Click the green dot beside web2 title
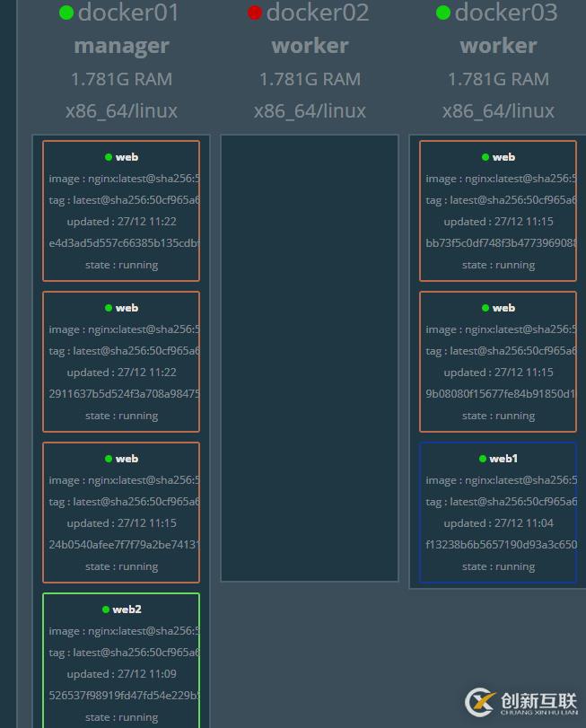The height and width of the screenshot is (728, 586). [106, 610]
